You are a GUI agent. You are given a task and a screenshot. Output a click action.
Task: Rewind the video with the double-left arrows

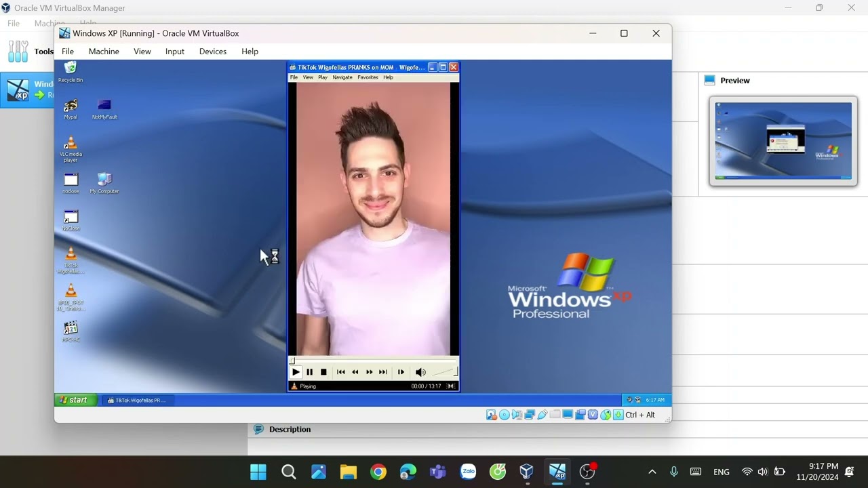355,372
